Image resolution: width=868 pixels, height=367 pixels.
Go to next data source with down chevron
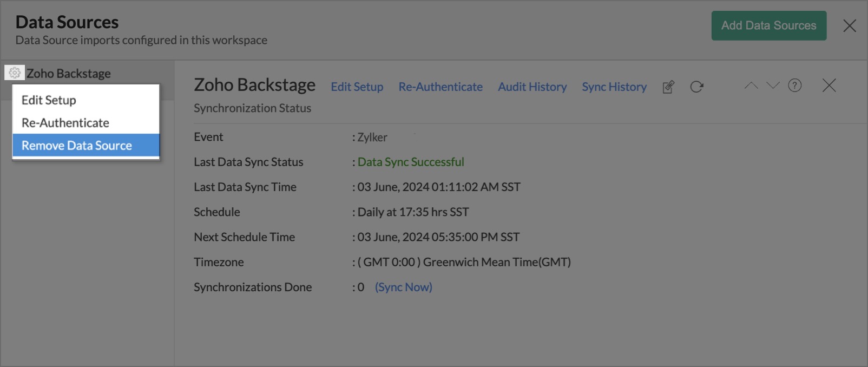pyautogui.click(x=773, y=86)
